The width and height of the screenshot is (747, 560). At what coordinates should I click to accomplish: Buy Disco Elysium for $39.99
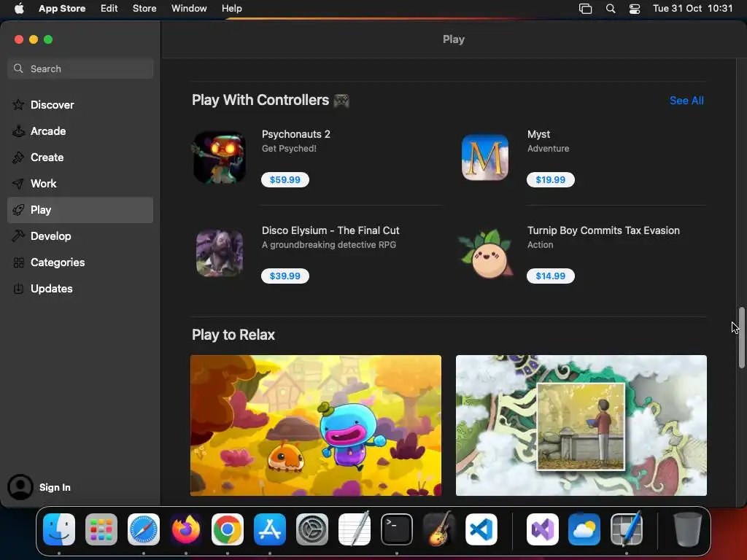[x=285, y=276]
